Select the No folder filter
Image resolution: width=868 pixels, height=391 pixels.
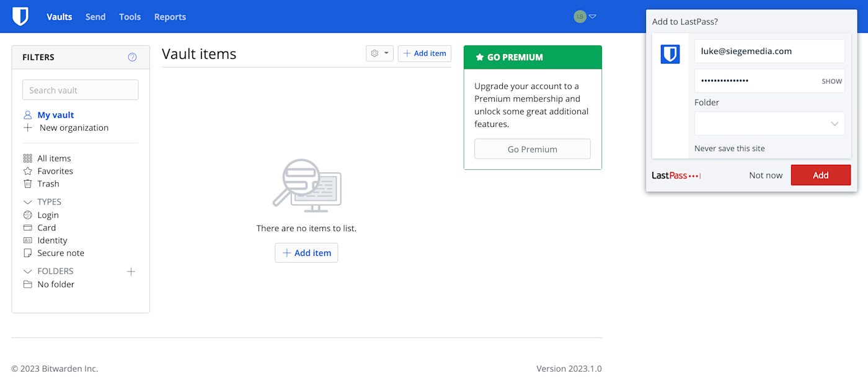56,284
